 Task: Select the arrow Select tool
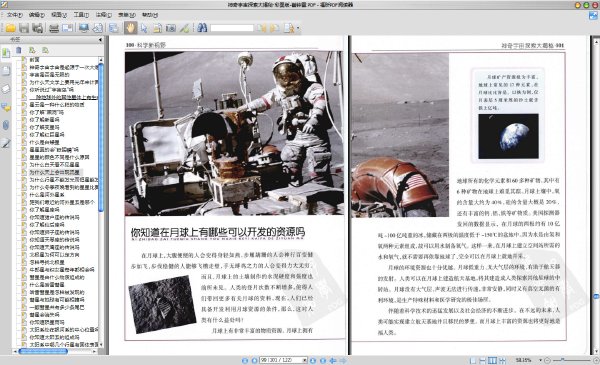click(x=143, y=28)
